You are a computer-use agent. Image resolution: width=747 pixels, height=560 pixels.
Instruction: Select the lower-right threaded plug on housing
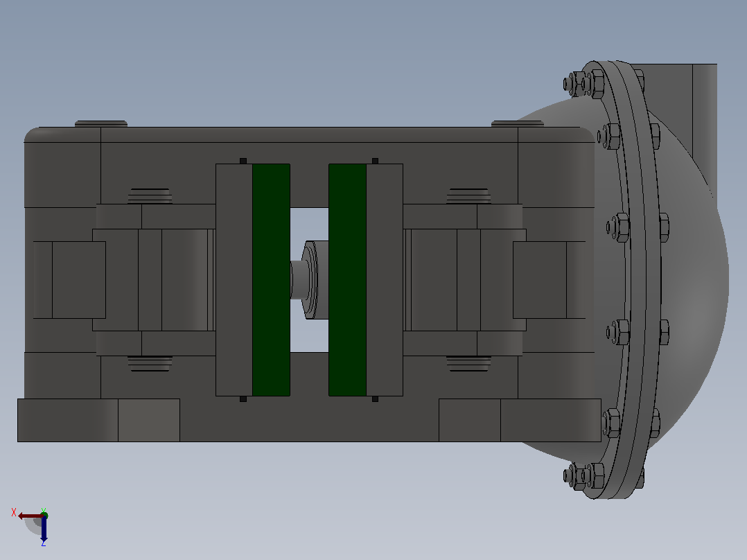click(468, 363)
